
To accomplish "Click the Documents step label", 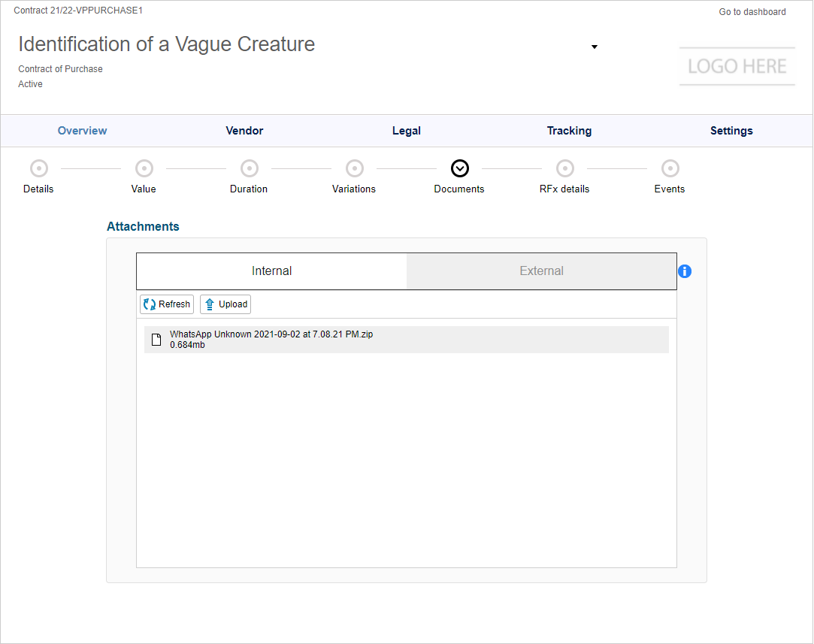I will point(459,189).
